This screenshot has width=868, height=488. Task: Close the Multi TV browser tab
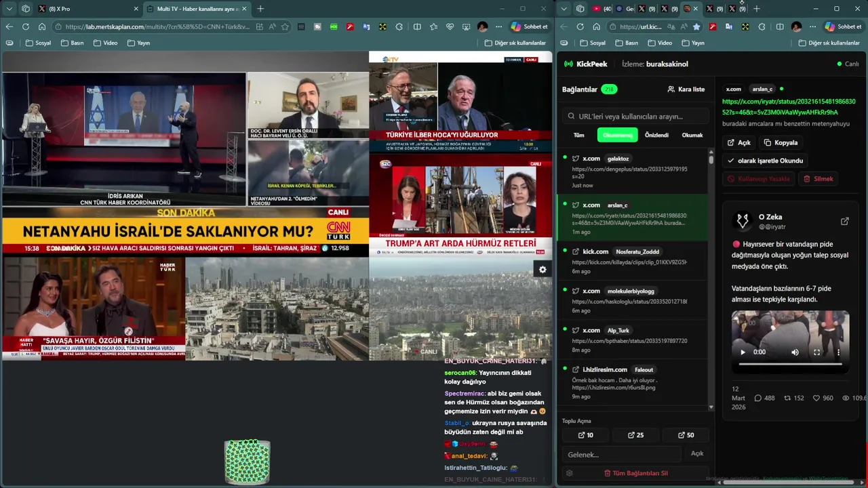click(x=243, y=9)
